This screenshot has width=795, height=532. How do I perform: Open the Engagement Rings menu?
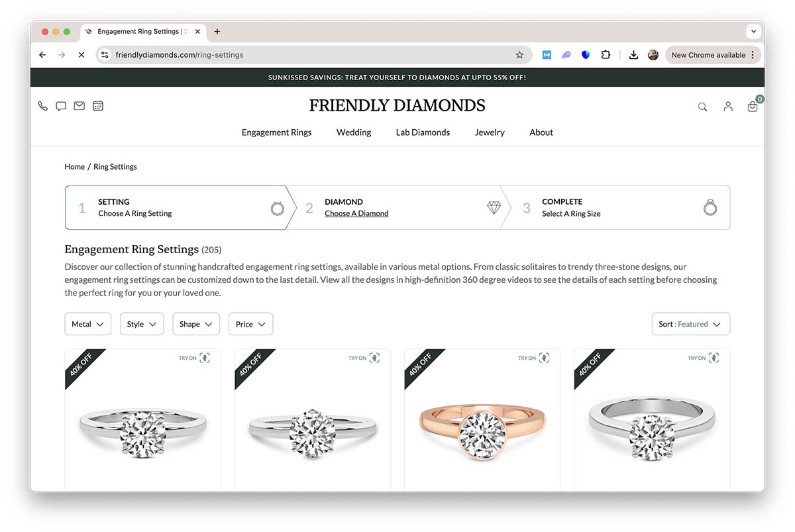tap(276, 133)
